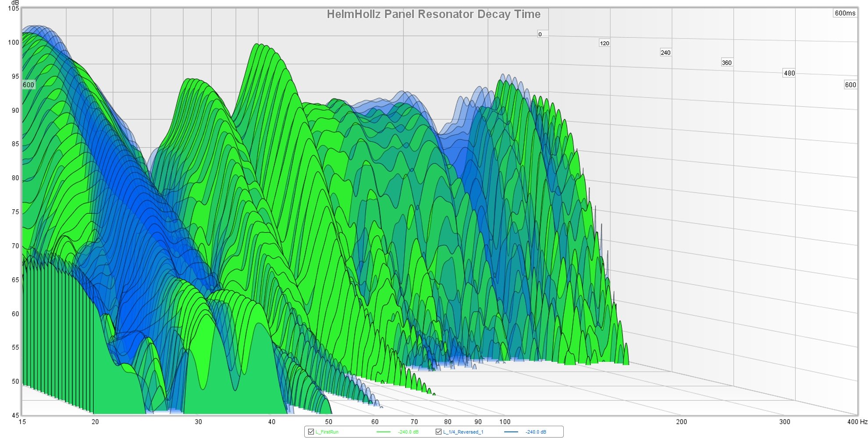Uncheck the L_1/4_Reversed_1 trace checkbox
This screenshot has width=868, height=438.
click(438, 432)
